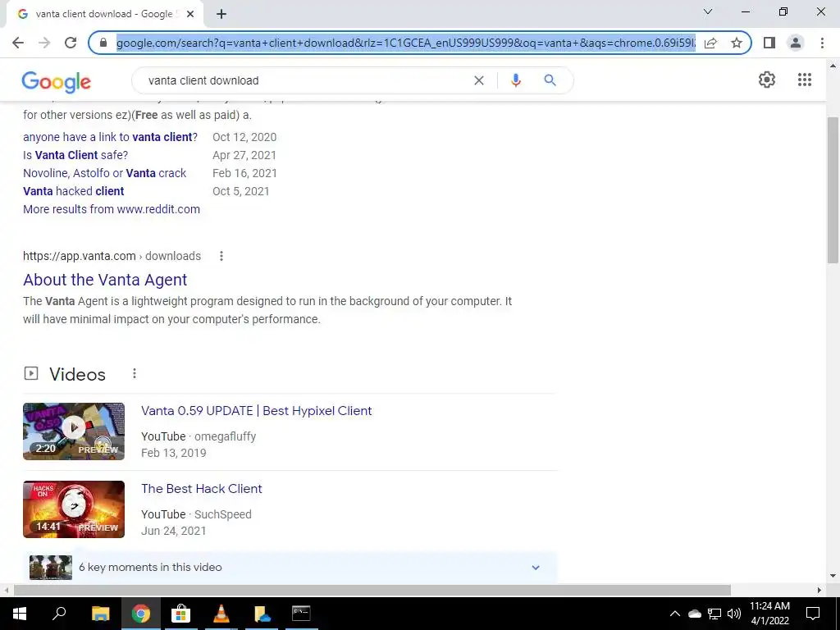Start voice search with the microphone icon

(516, 80)
